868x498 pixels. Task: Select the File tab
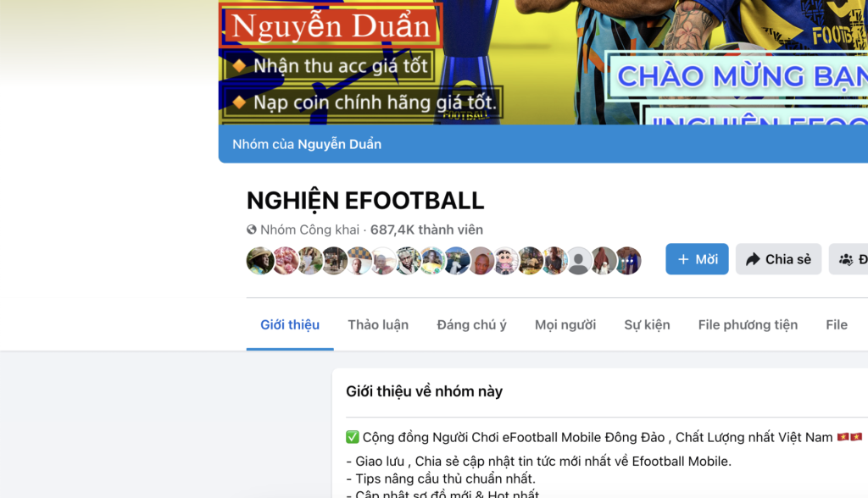(x=837, y=325)
